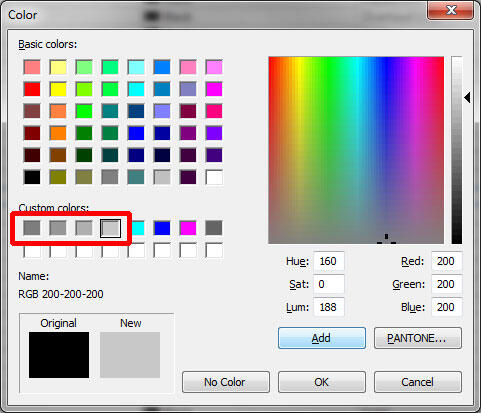Cancel the Color dialog
This screenshot has width=481, height=413.
pos(418,382)
